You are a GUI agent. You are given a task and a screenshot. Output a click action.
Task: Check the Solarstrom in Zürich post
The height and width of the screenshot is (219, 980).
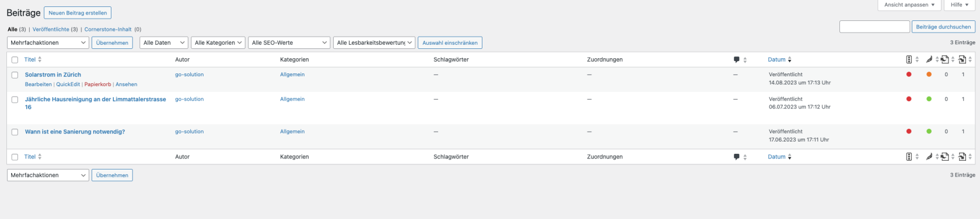pyautogui.click(x=15, y=75)
